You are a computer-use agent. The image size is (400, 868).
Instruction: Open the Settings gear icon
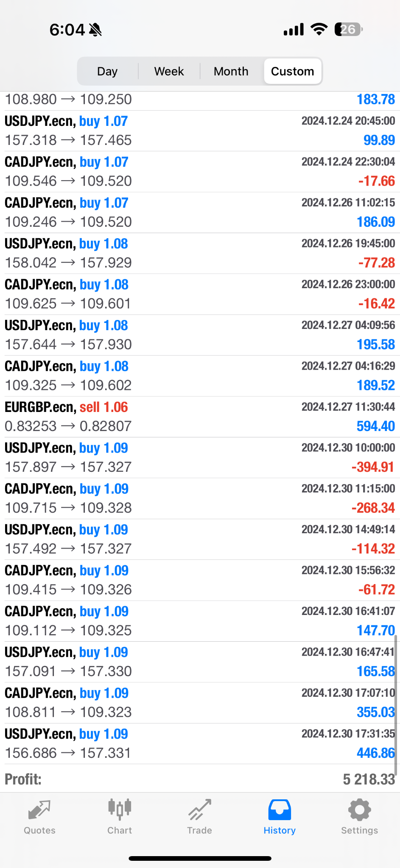click(359, 810)
